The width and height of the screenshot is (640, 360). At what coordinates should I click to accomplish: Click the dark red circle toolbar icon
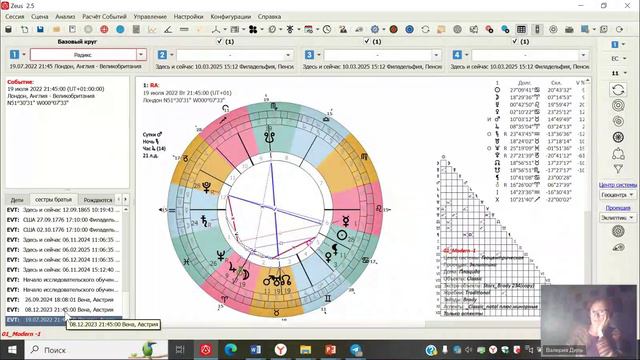tap(393, 29)
